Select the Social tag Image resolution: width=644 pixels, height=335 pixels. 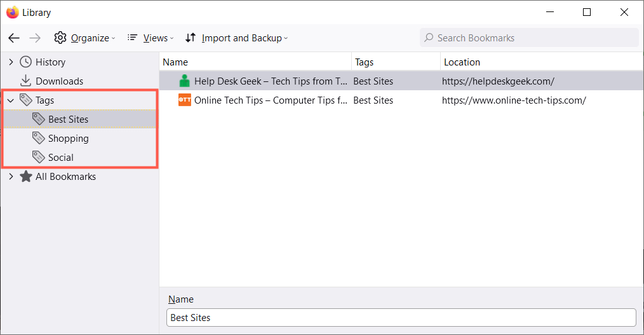click(60, 158)
